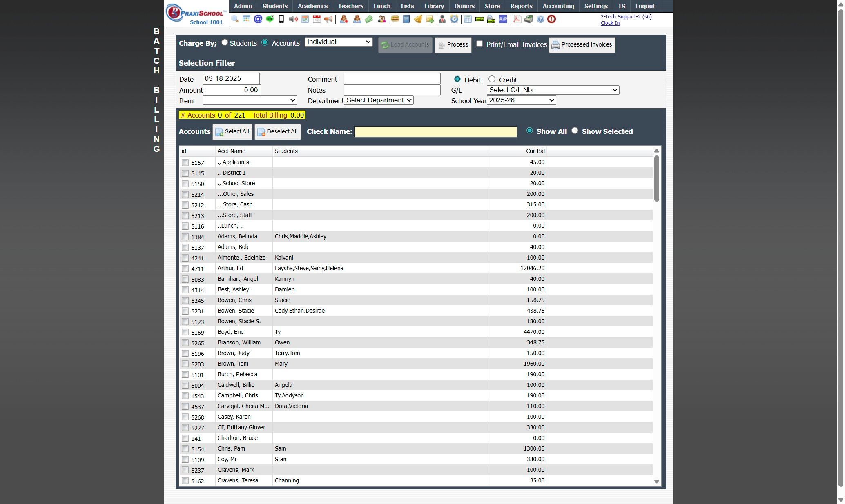This screenshot has width=845, height=504.
Task: Open the Reports menu
Action: click(521, 6)
